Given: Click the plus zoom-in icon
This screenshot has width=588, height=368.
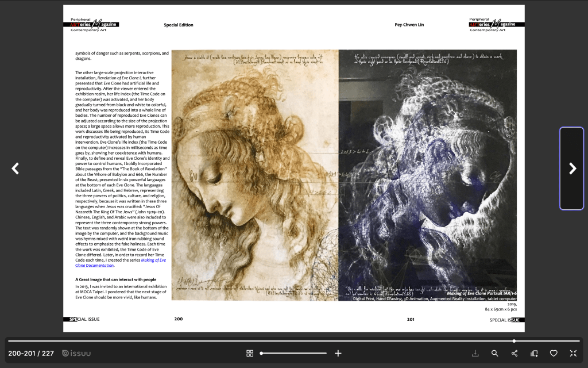Looking at the screenshot, I should [x=338, y=353].
